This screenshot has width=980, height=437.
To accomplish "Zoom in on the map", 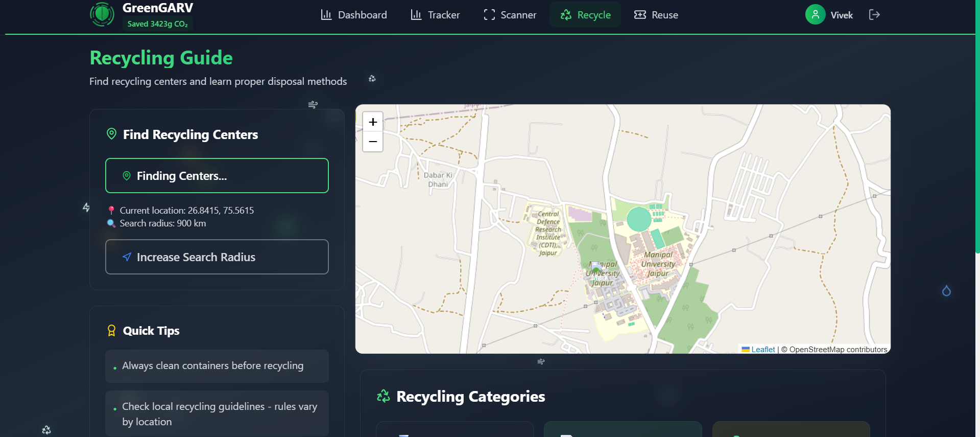I will coord(373,122).
